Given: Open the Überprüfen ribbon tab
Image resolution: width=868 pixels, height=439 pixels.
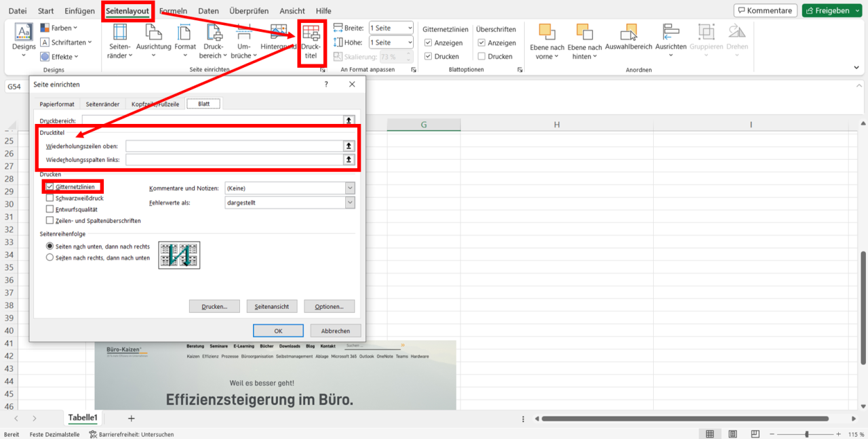Looking at the screenshot, I should click(x=250, y=10).
